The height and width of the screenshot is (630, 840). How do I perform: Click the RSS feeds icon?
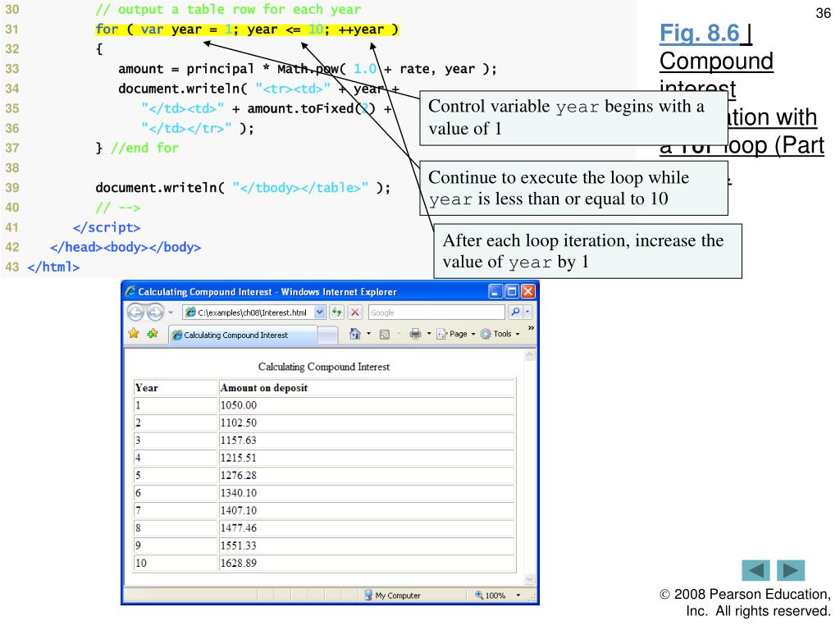(384, 335)
